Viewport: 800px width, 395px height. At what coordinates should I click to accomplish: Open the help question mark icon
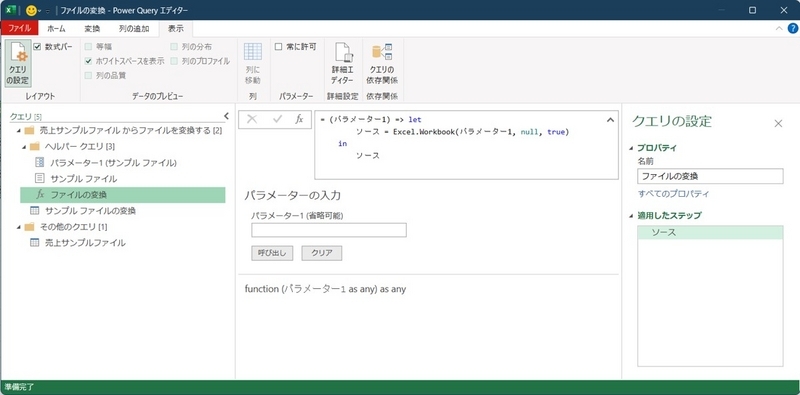pyautogui.click(x=792, y=29)
